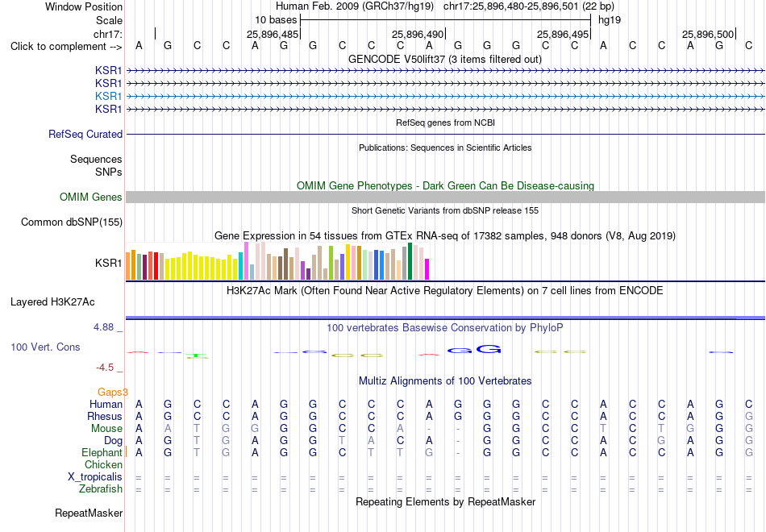Viewport: 766px width, 532px height.
Task: Open the OMIM Genes track label
Action: pos(91,197)
